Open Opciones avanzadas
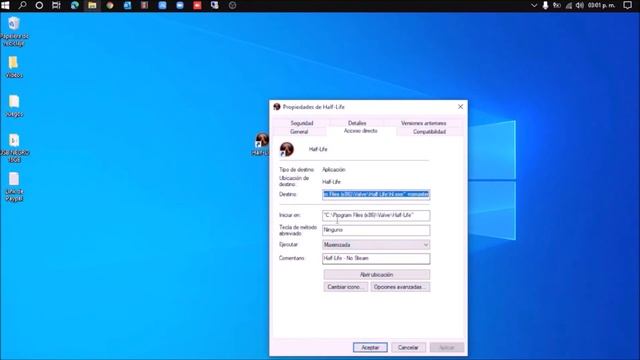 click(400, 287)
